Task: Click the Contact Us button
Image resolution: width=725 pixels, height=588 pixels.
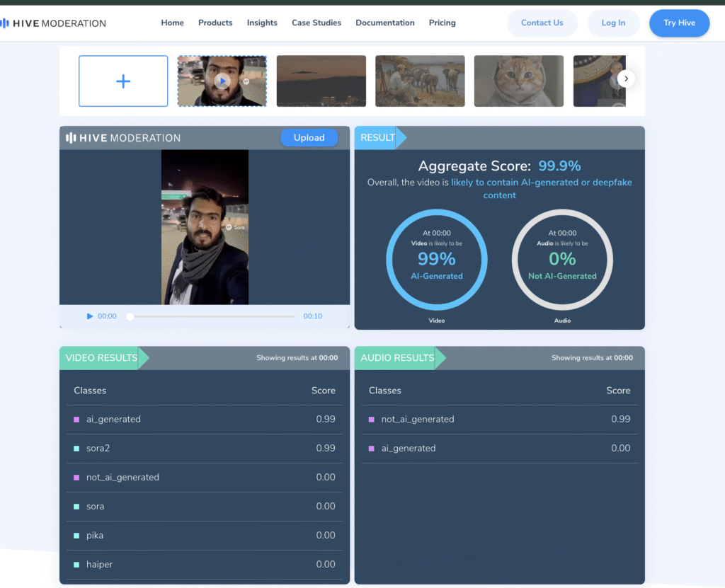Action: [x=542, y=23]
